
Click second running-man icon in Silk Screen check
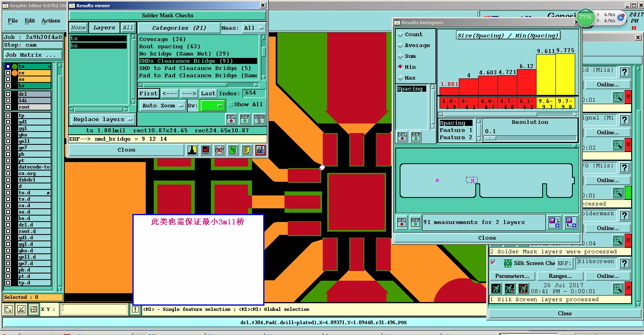(510, 288)
